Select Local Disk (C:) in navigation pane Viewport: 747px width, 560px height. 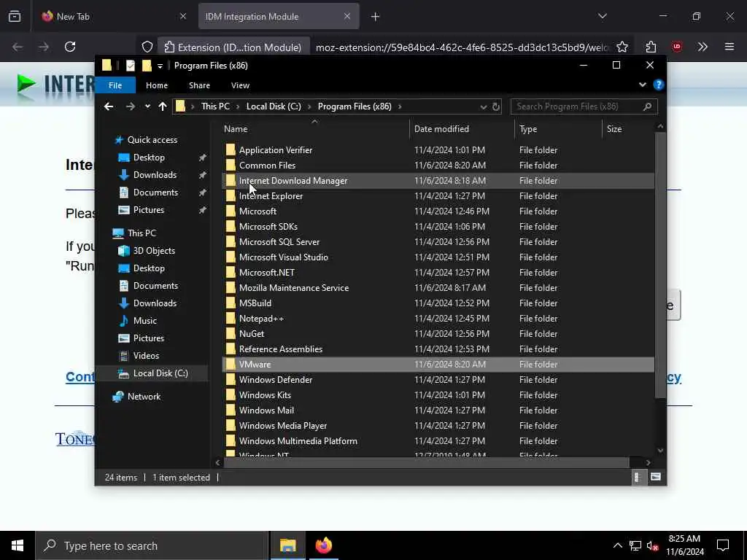coord(160,373)
